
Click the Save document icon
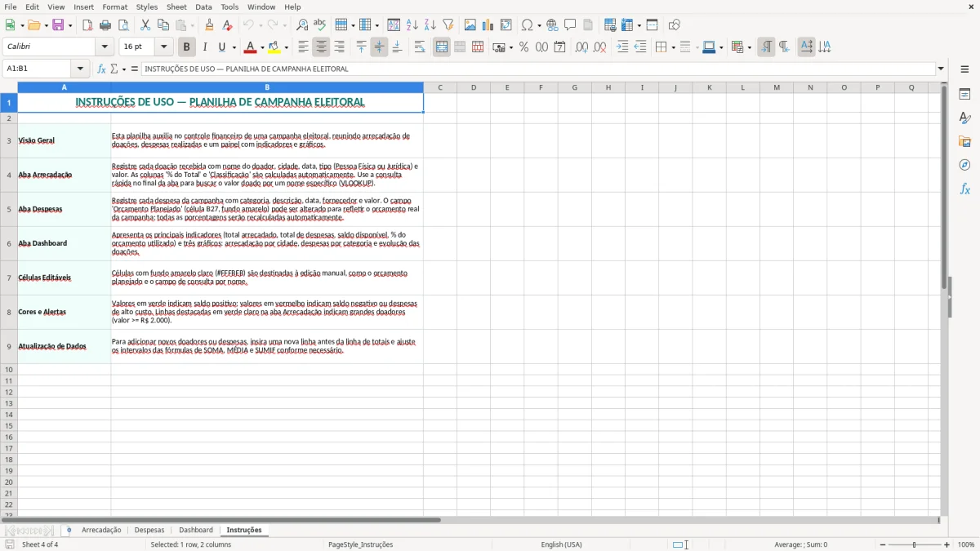point(58,25)
